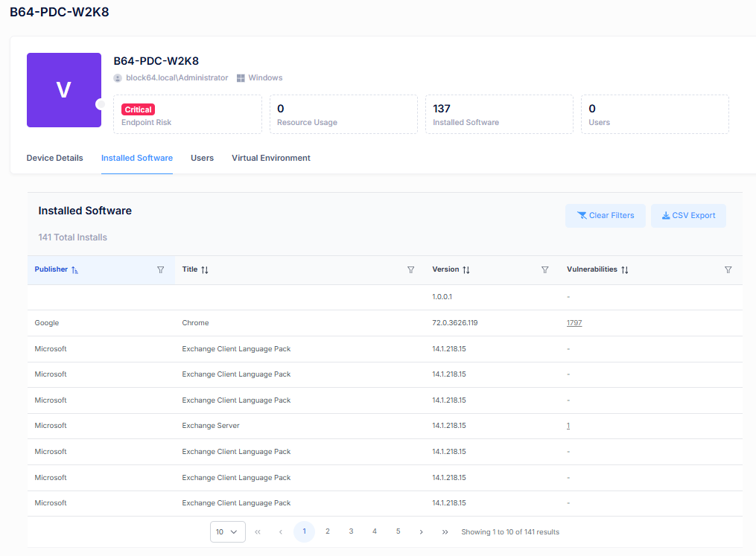Select the Virtual Environment tab
The height and width of the screenshot is (556, 756).
(271, 158)
